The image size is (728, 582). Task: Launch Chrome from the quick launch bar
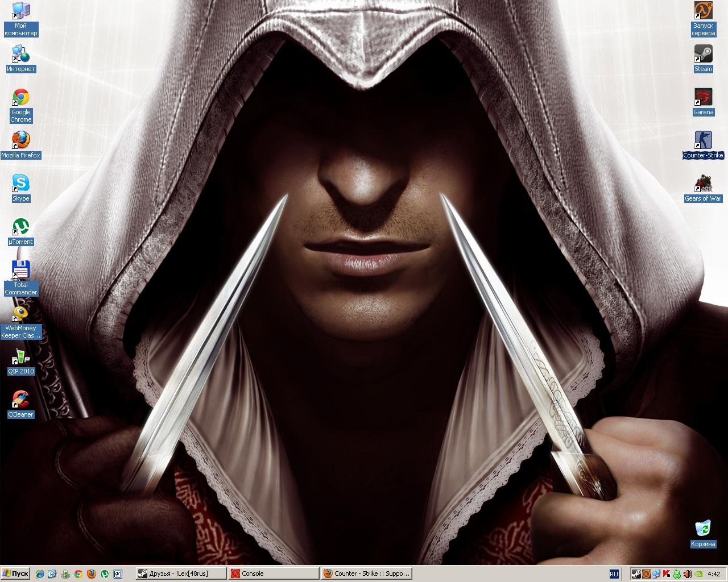[x=78, y=574]
